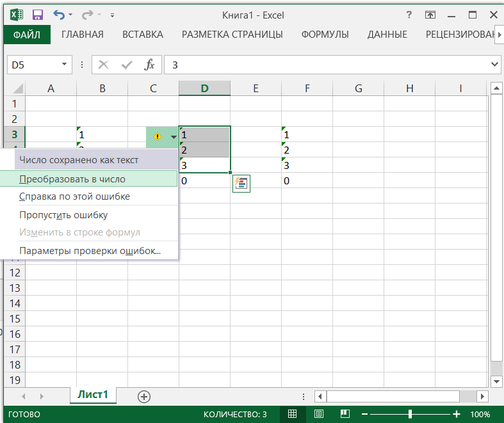Open the ДАННЫЕ ribbon tab
Screen dimensions: 504x423
click(x=387, y=35)
